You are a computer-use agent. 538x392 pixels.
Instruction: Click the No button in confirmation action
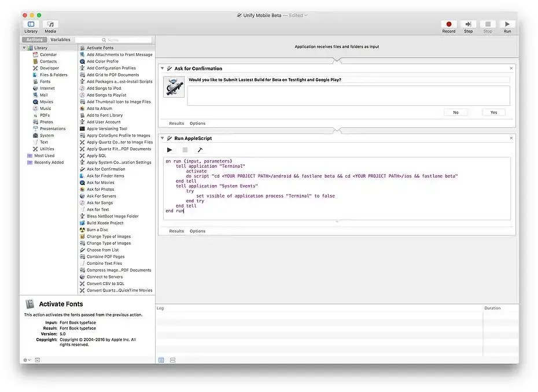pyautogui.click(x=456, y=112)
